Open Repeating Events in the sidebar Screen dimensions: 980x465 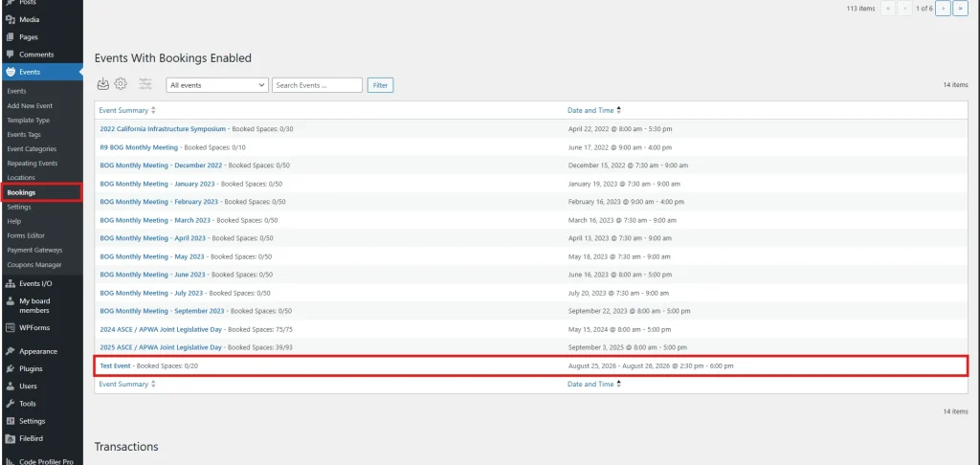pyautogui.click(x=32, y=163)
